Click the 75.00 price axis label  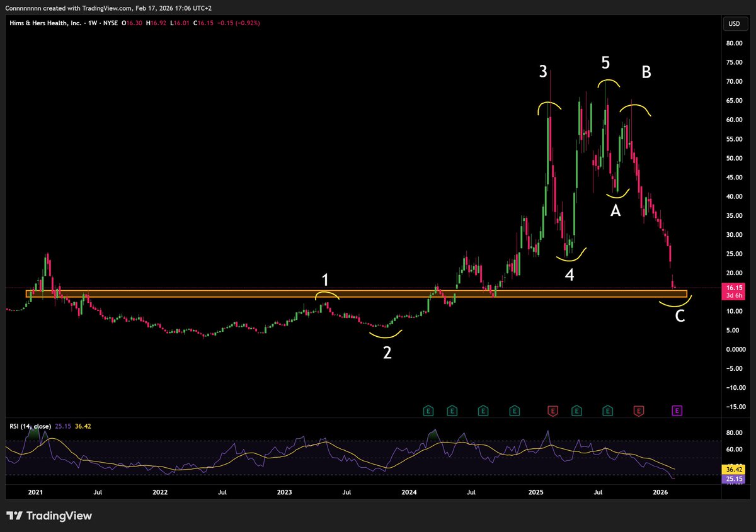[x=733, y=62]
